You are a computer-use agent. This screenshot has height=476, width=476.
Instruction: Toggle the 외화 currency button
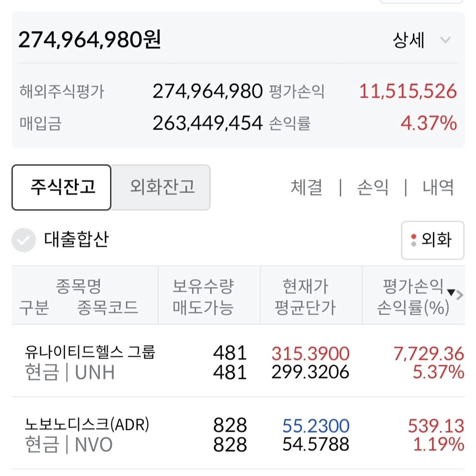click(433, 240)
